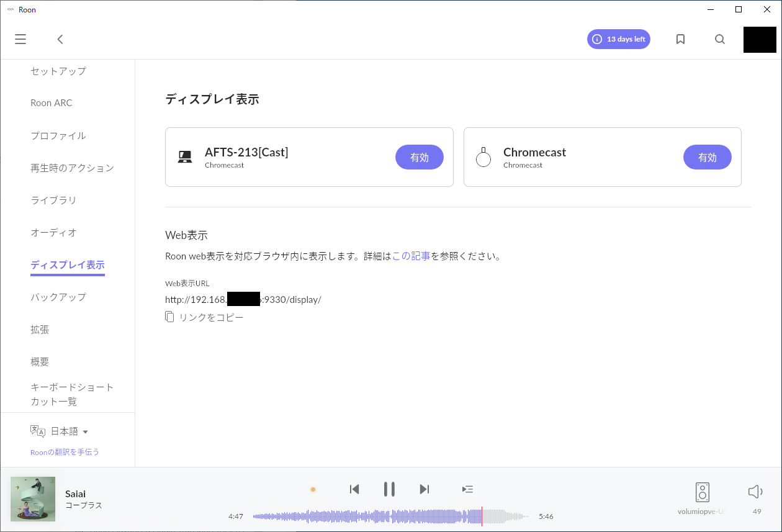Click the Chromecast dongle device icon
The width and height of the screenshot is (782, 532).
click(483, 157)
